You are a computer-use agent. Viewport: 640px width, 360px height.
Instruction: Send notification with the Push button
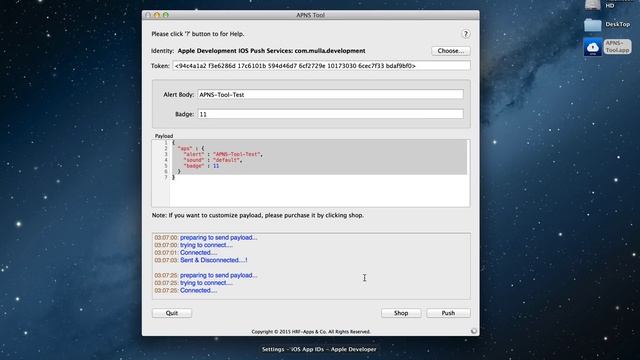pyautogui.click(x=448, y=313)
